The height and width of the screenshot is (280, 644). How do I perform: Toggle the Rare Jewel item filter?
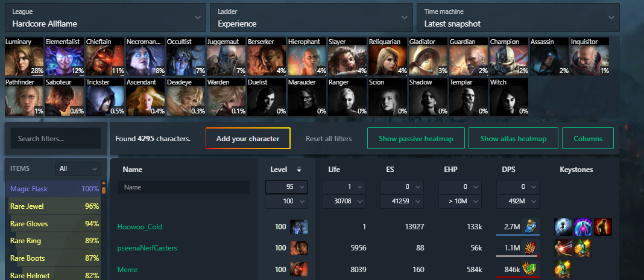click(55, 206)
